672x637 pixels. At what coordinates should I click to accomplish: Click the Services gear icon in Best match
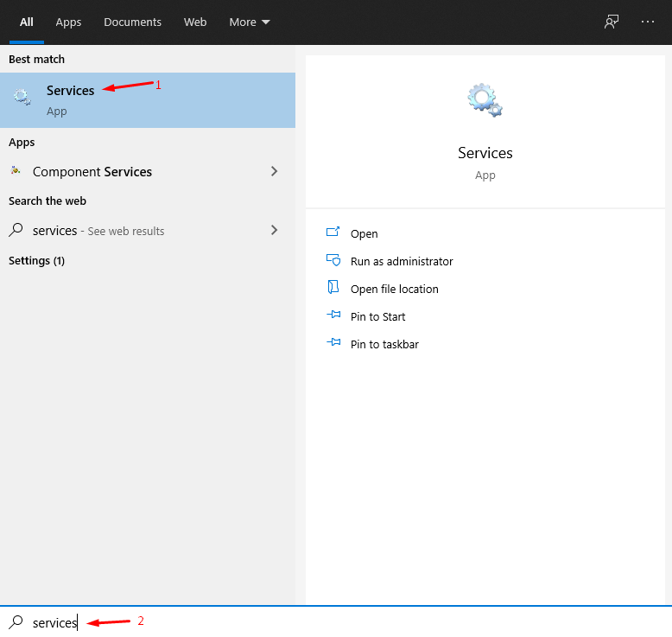(22, 97)
